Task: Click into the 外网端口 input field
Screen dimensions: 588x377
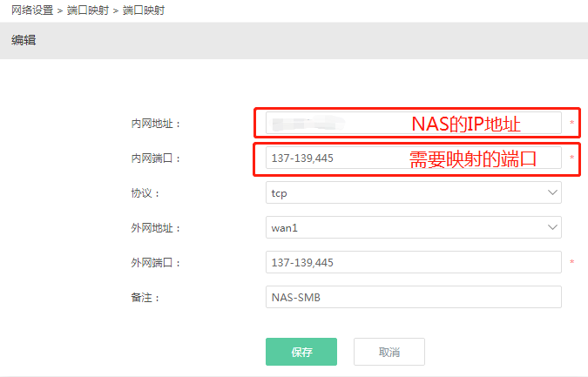Action: (x=412, y=262)
